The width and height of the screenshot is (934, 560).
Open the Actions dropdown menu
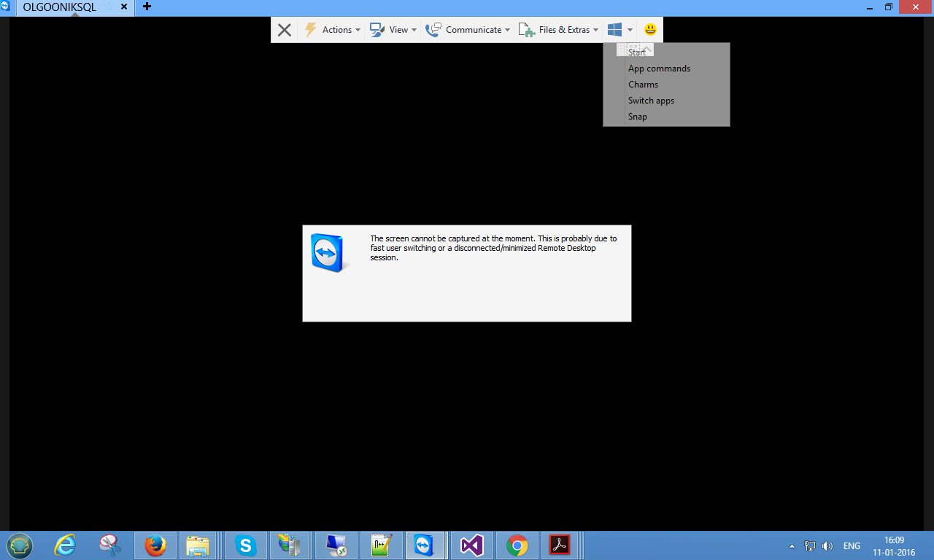pyautogui.click(x=332, y=30)
